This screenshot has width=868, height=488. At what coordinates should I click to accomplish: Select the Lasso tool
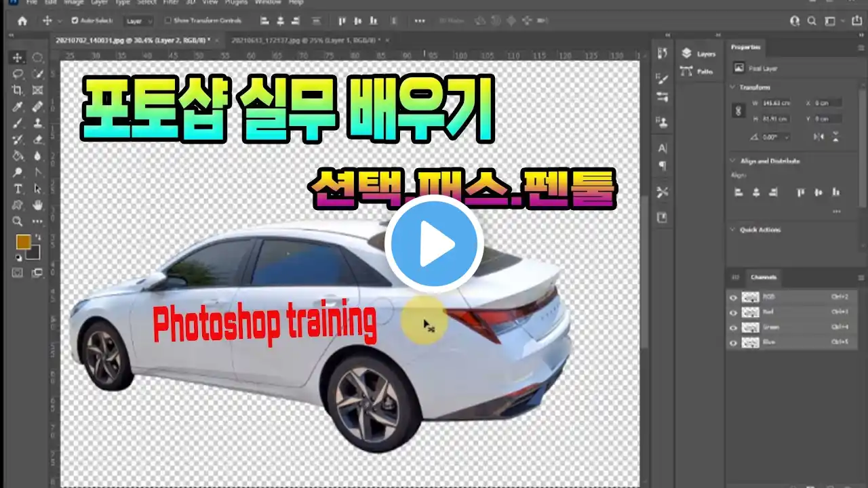(18, 74)
